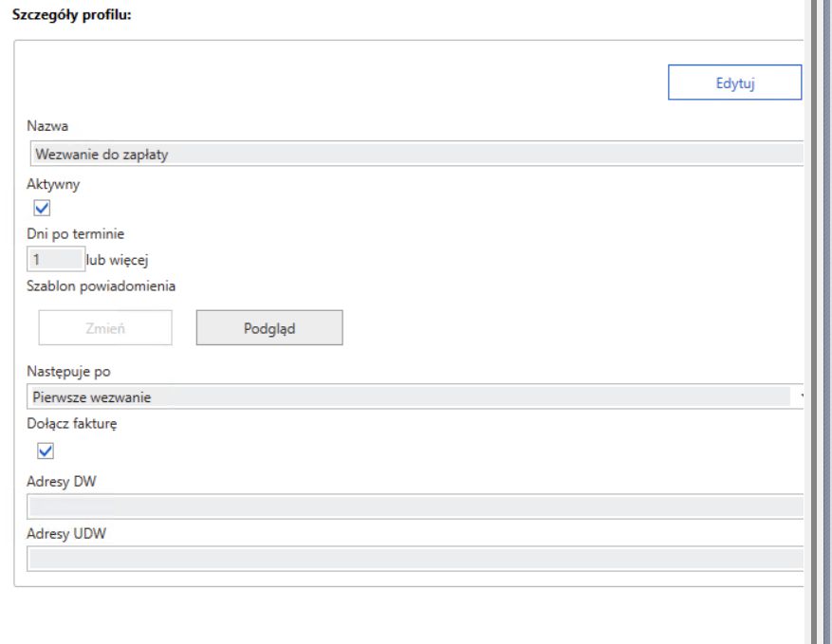This screenshot has width=832, height=644.
Task: Click inside the Adresy UDW field
Action: click(414, 560)
